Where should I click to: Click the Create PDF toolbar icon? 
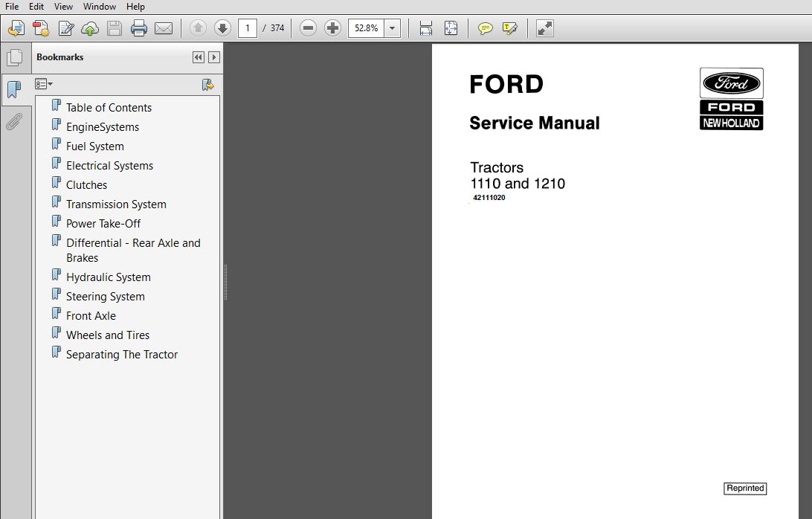pos(41,28)
